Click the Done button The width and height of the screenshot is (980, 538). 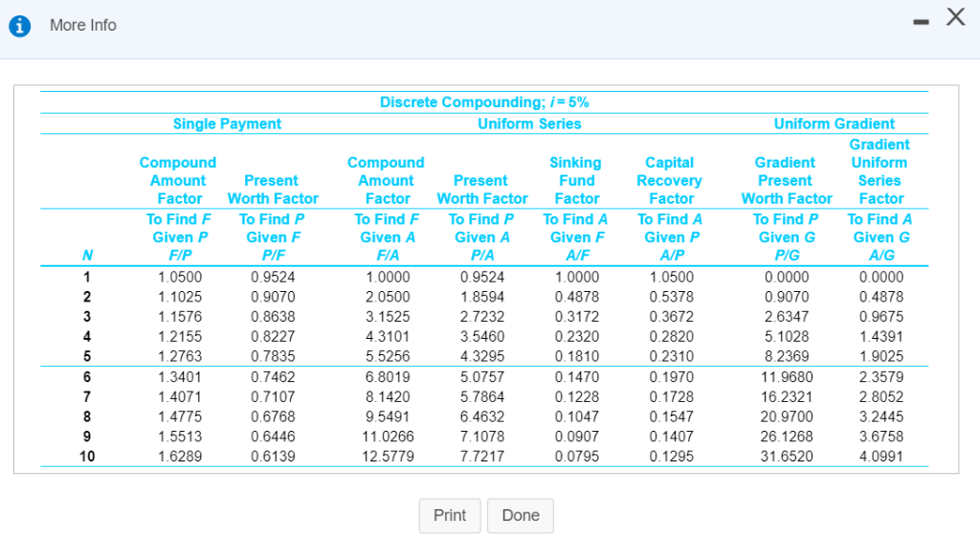pyautogui.click(x=521, y=516)
